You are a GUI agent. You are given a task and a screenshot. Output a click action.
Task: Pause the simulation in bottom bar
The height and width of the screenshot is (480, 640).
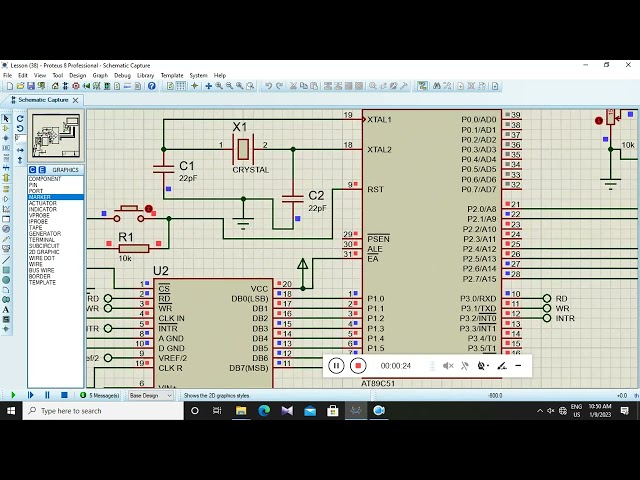coord(47,395)
